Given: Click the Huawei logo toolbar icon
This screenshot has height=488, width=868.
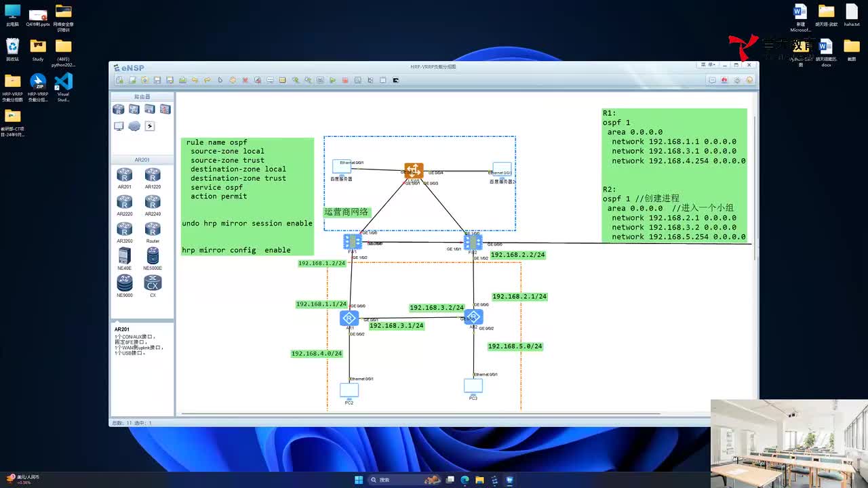Looking at the screenshot, I should pos(724,80).
